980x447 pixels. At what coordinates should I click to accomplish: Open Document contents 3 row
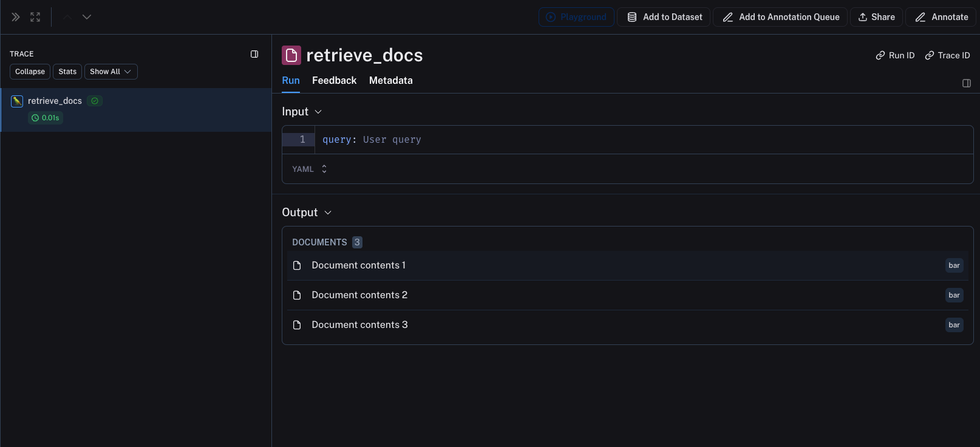pos(628,325)
